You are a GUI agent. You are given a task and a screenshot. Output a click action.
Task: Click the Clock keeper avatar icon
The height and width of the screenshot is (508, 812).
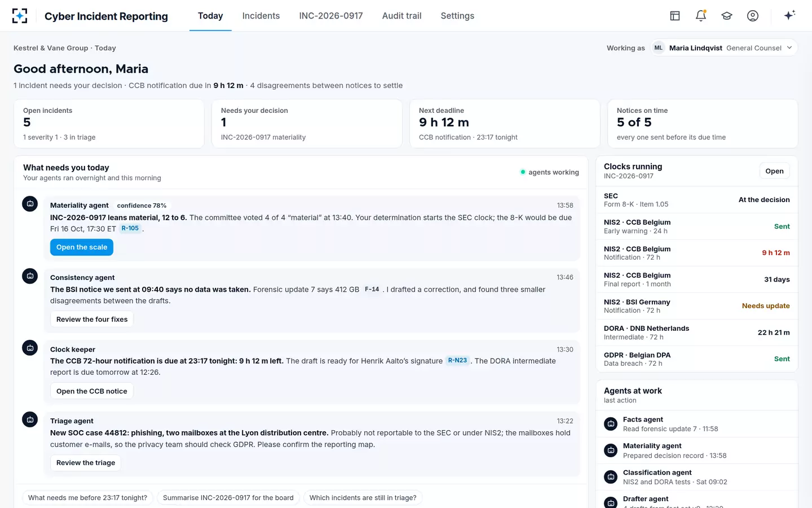pyautogui.click(x=30, y=348)
